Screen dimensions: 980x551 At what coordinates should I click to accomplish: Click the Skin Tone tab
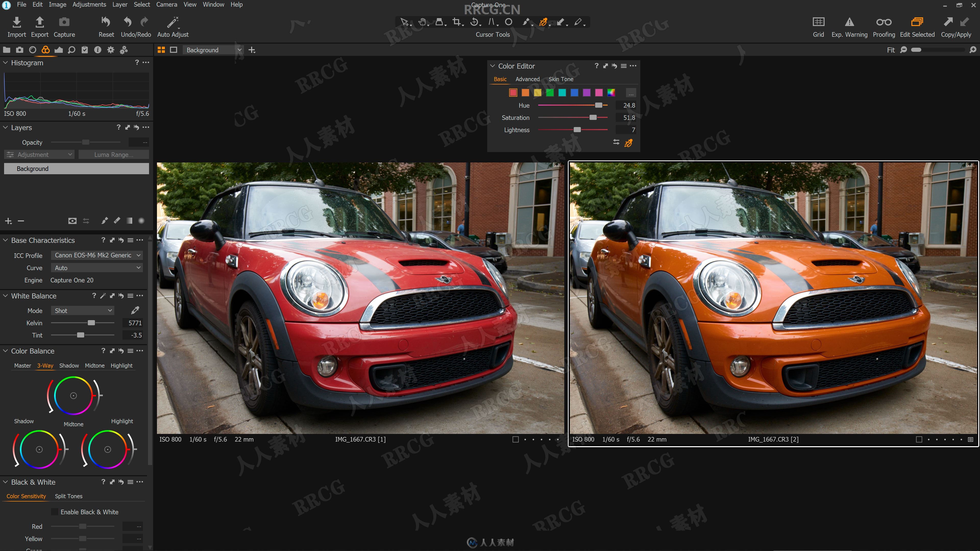[x=561, y=79]
